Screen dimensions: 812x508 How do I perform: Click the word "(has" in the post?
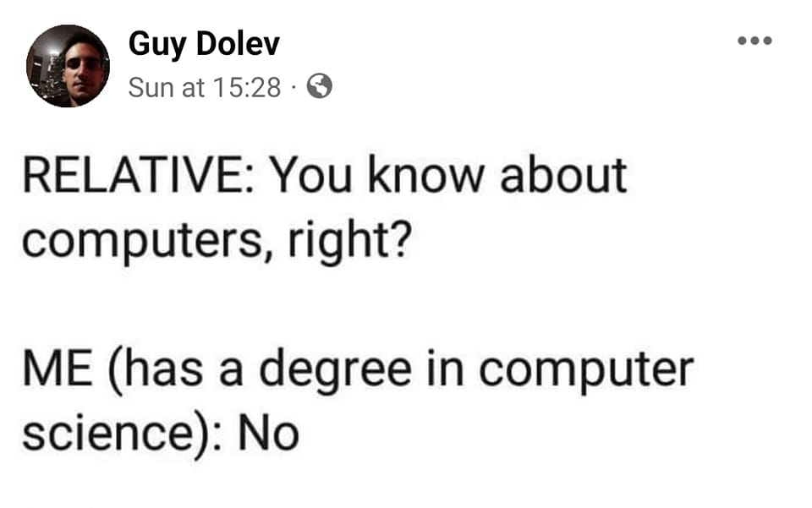(152, 369)
